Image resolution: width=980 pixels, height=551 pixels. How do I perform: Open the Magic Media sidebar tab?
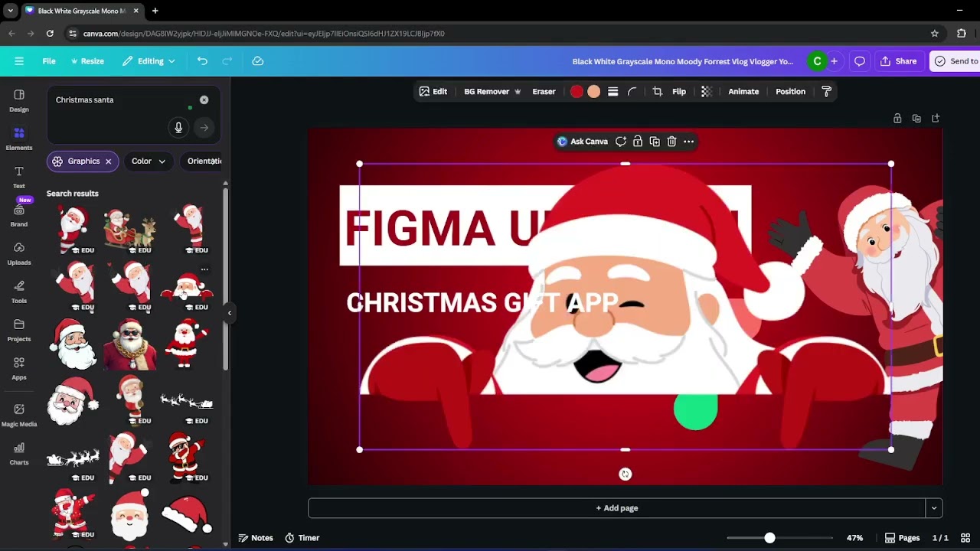coord(19,415)
